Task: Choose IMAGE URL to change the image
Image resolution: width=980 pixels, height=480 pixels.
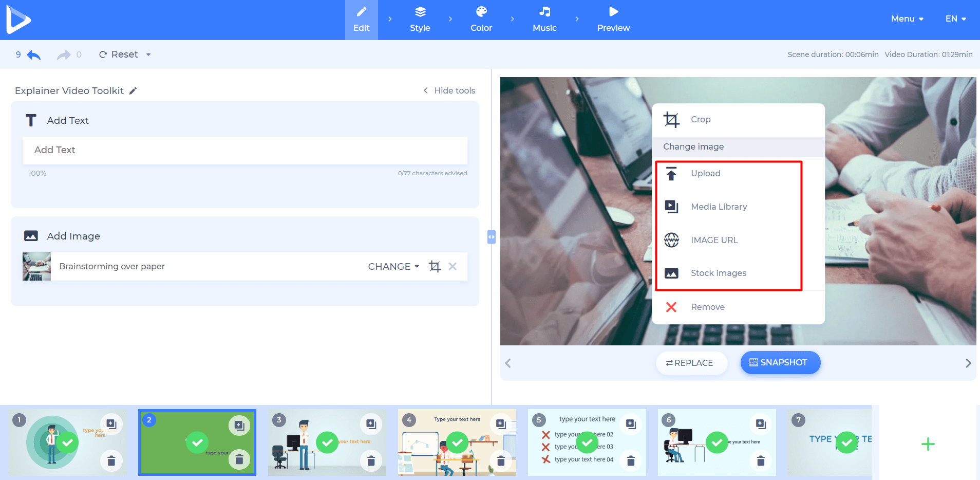Action: (x=714, y=240)
